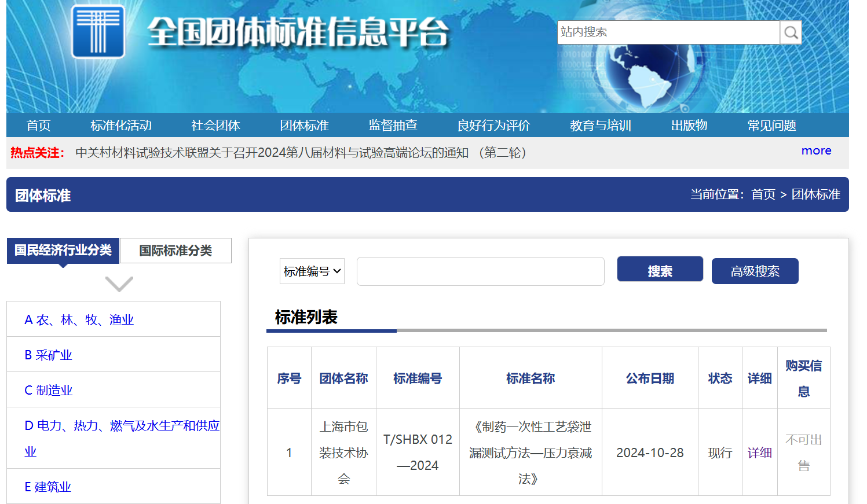867x504 pixels.
Task: Click the 状态 column header
Action: 720,378
